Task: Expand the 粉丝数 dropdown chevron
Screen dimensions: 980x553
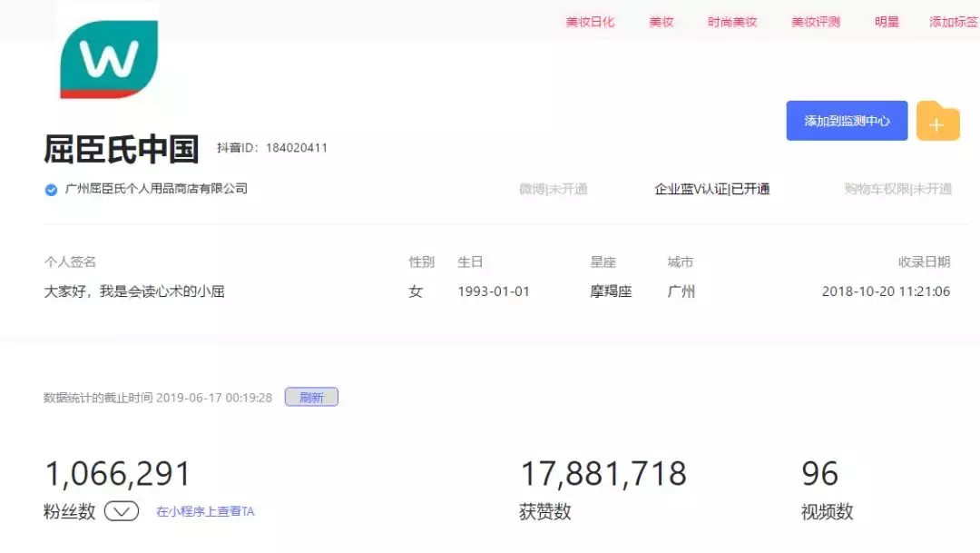Action: [x=122, y=511]
